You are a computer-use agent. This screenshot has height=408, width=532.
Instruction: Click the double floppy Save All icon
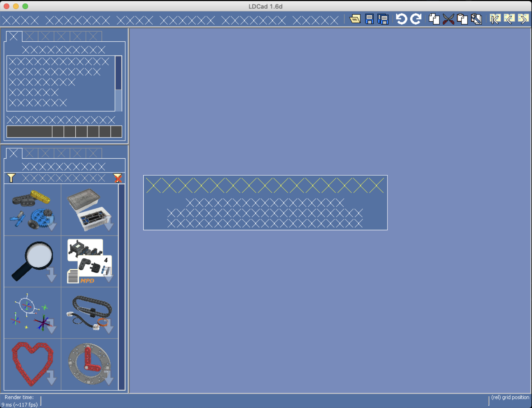tap(383, 19)
